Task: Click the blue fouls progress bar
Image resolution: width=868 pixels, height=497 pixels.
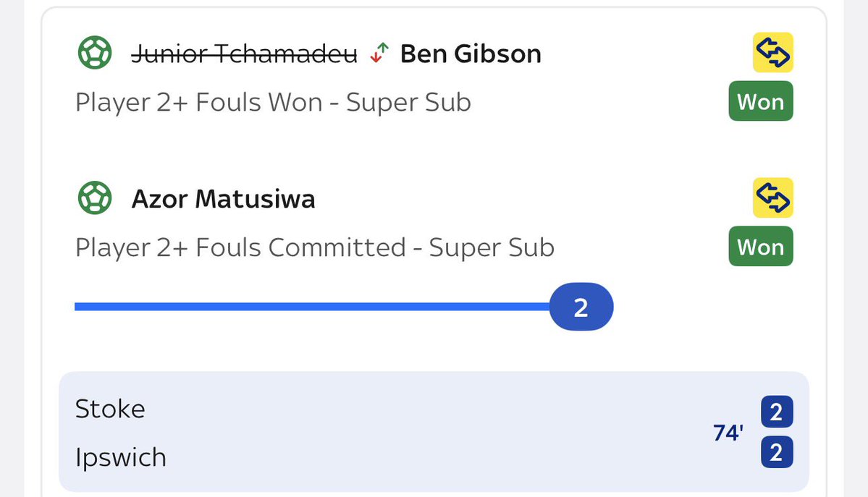Action: click(x=311, y=307)
